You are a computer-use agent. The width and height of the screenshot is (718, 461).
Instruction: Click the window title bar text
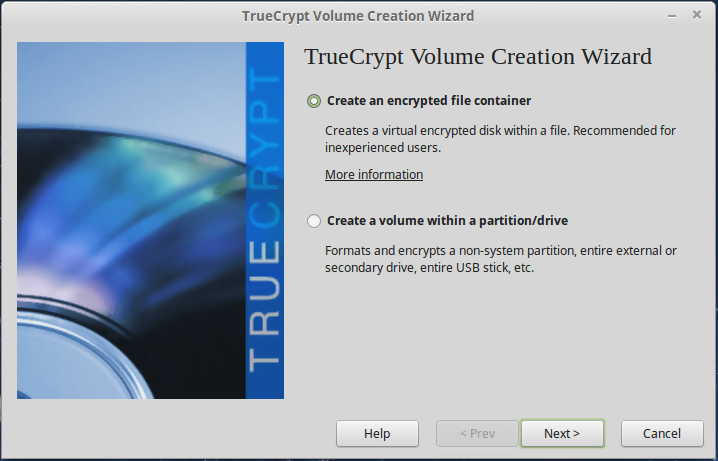click(358, 16)
